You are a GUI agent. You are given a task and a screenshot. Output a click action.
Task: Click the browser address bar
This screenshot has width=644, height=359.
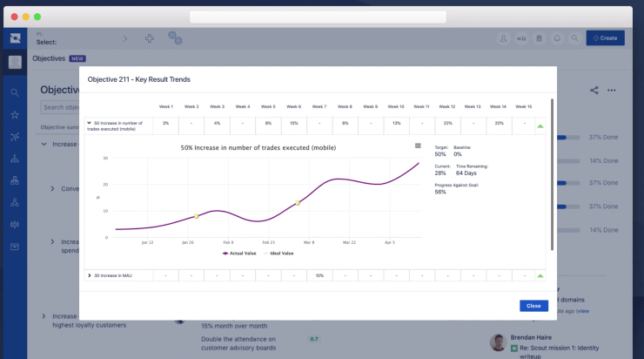(318, 17)
